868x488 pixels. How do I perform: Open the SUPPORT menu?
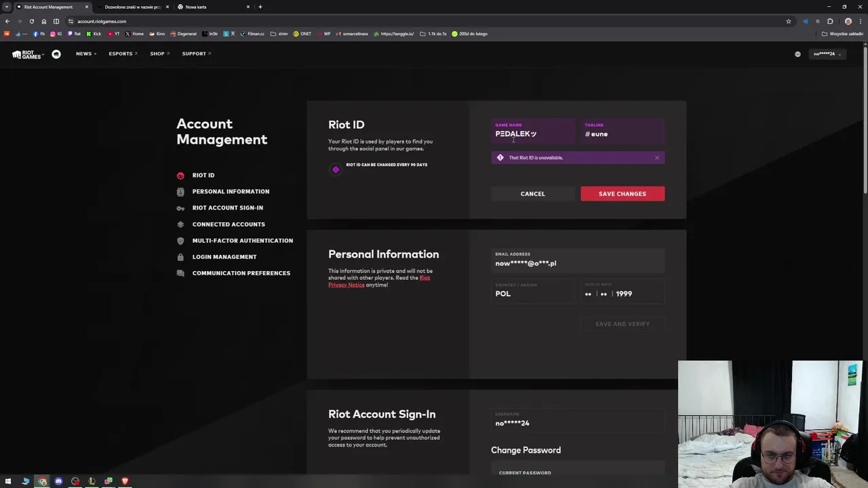196,54
